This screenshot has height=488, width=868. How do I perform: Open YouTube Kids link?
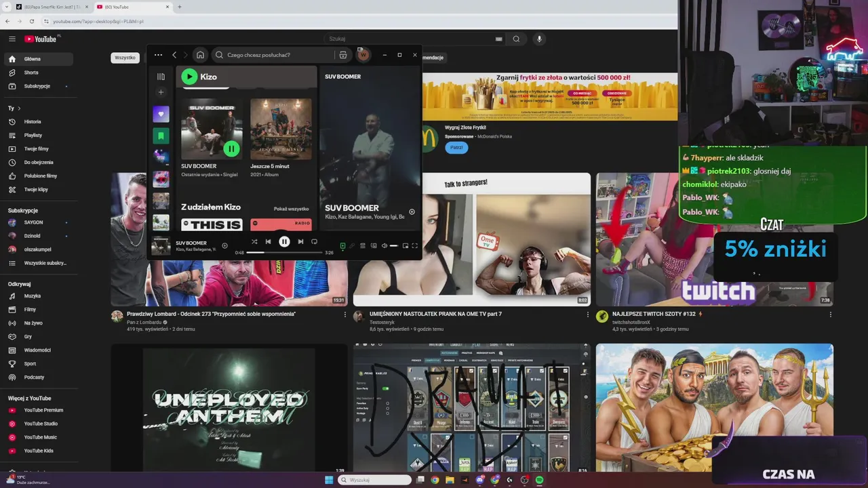click(x=39, y=451)
